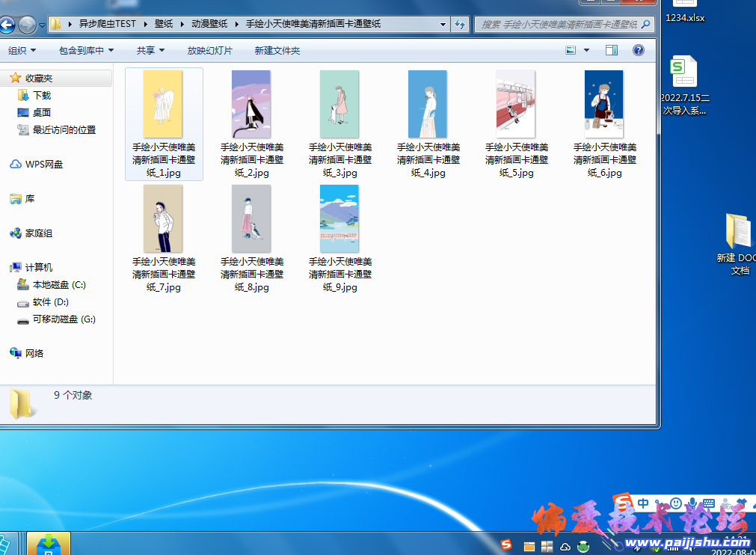Screen dimensions: 756x555
Task: Click the Sogou input method tray icon
Action: 508,545
